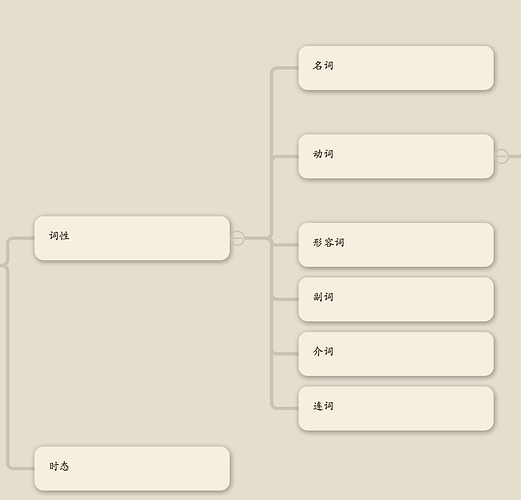Select the 动词 node
The width and height of the screenshot is (521, 500).
tap(396, 156)
